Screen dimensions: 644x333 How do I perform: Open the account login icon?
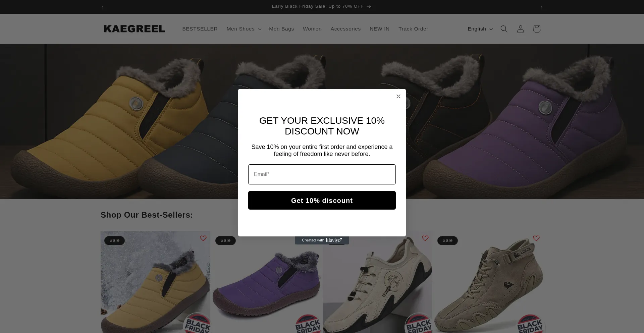(520, 29)
